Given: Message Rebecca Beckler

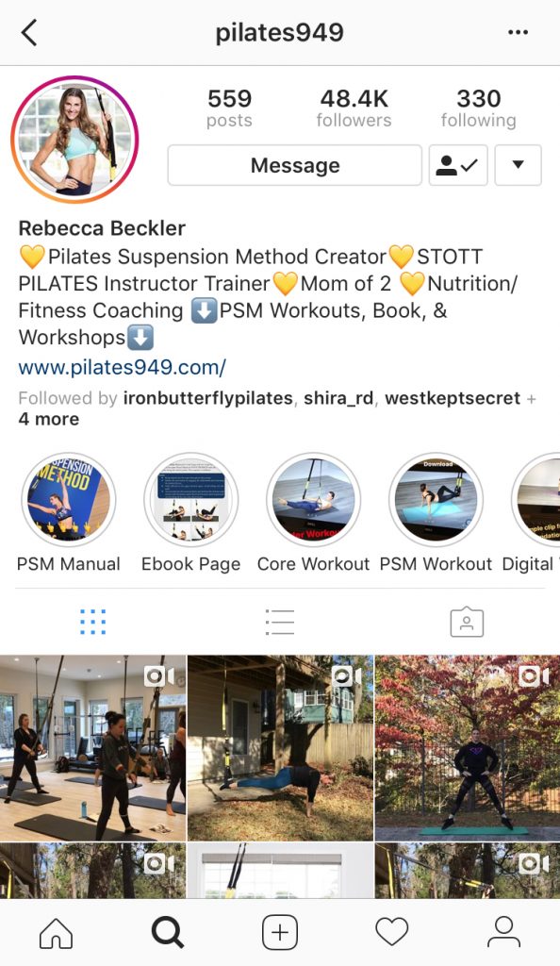Looking at the screenshot, I should 295,165.
